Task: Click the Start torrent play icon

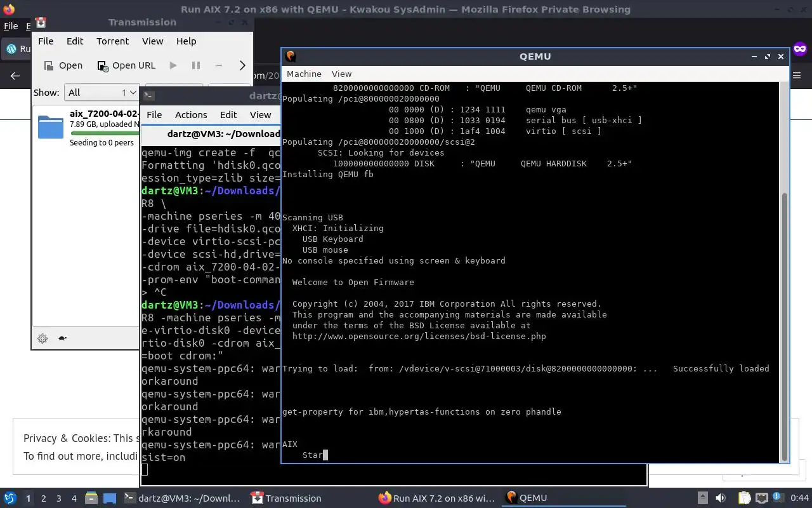Action: pyautogui.click(x=173, y=65)
